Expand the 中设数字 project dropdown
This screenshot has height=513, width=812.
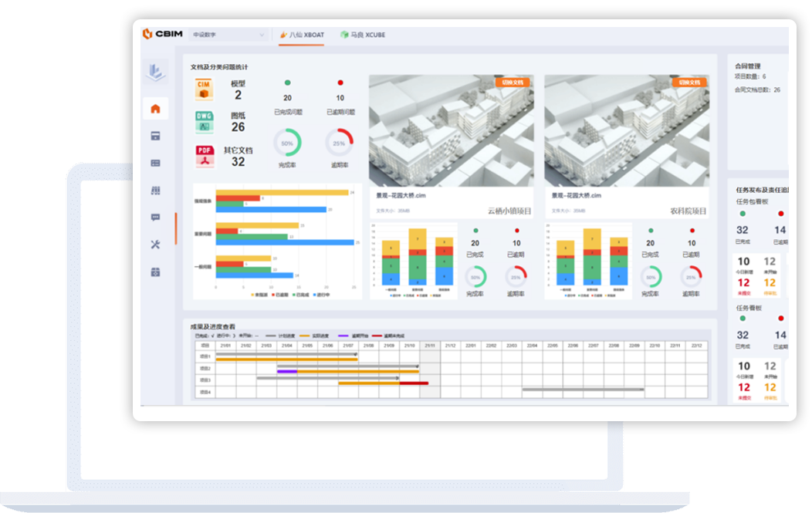click(228, 35)
